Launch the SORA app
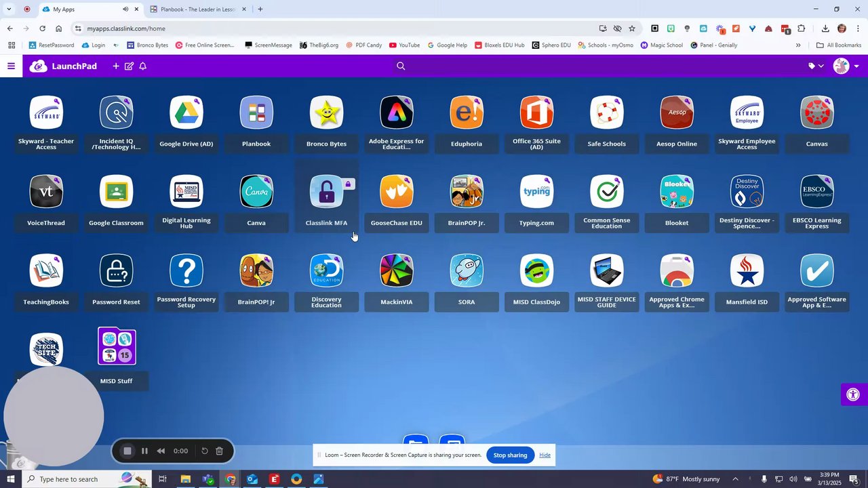The image size is (868, 488). pos(467,271)
